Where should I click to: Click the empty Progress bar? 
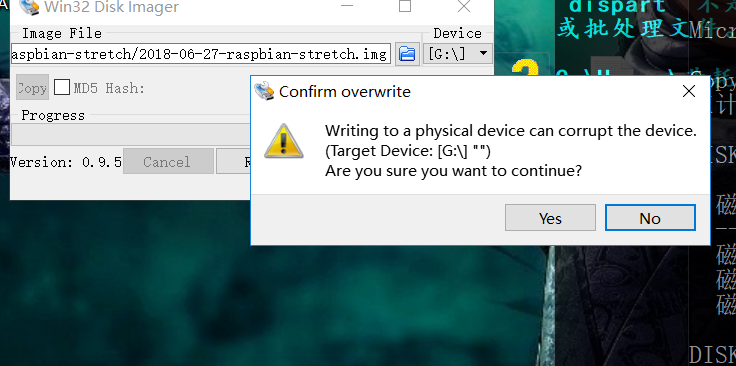pyautogui.click(x=130, y=135)
